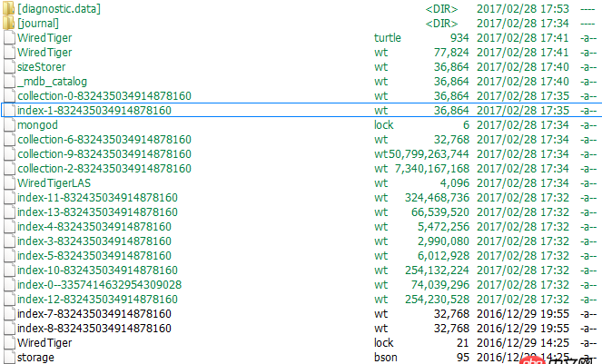Click file icon beside storage bson
602x364 pixels.
click(x=9, y=358)
